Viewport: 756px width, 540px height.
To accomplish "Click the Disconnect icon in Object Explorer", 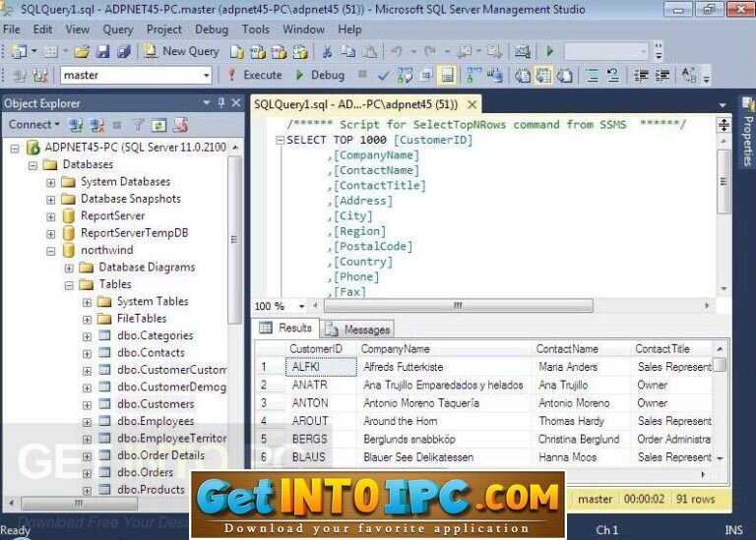I will pyautogui.click(x=96, y=125).
